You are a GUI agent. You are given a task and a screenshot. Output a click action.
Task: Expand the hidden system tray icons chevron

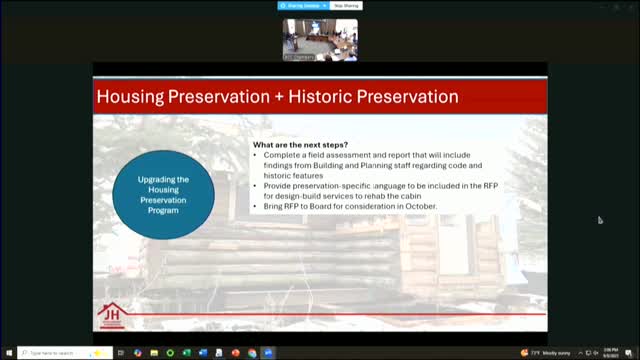(x=580, y=353)
